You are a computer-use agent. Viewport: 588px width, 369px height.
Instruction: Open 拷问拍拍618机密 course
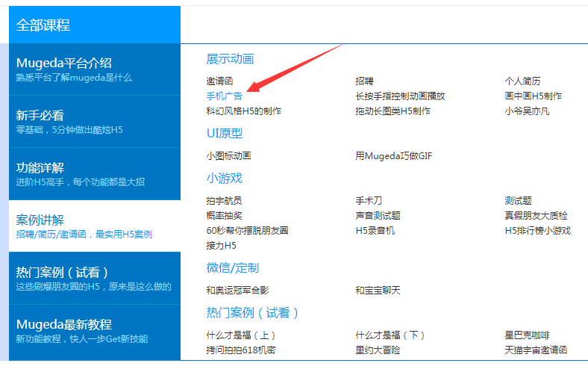tap(241, 350)
